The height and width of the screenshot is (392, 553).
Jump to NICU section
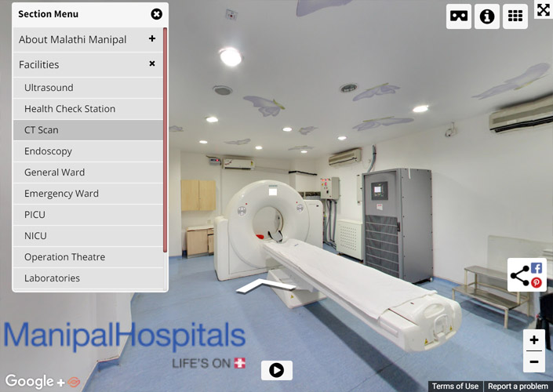pos(88,236)
